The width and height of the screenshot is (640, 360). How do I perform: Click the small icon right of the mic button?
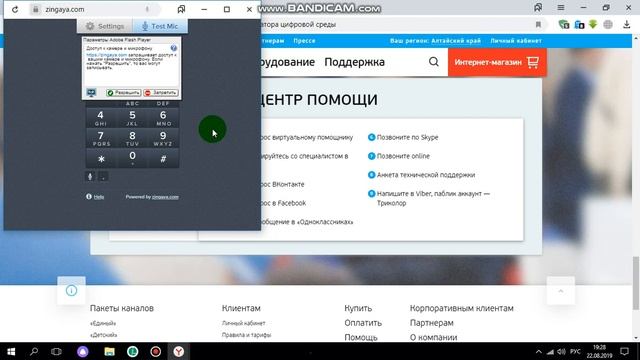[x=103, y=176]
